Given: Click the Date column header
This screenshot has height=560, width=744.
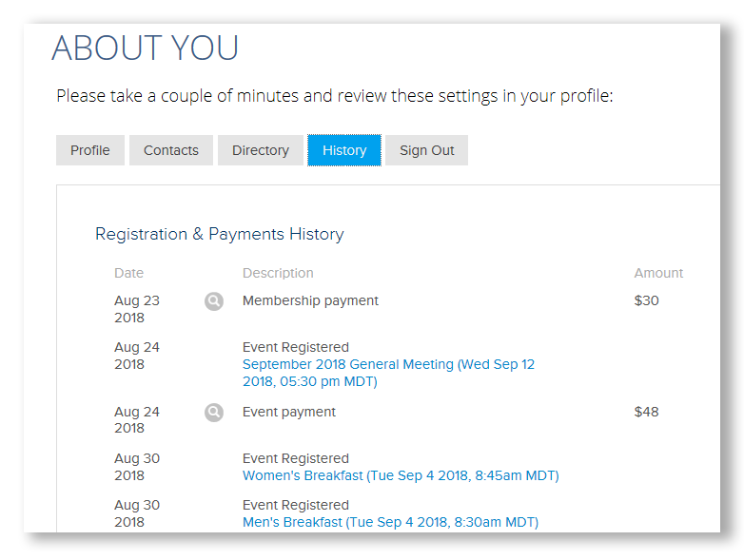Looking at the screenshot, I should (x=128, y=273).
